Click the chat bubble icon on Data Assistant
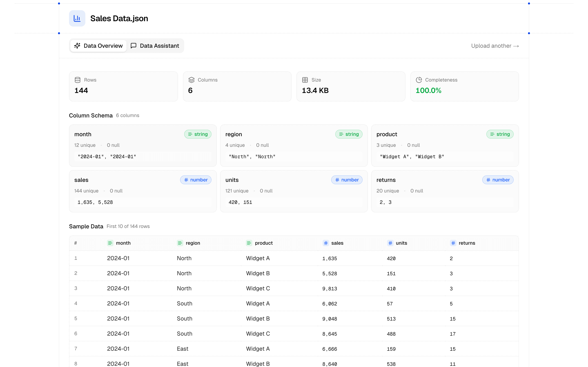Image resolution: width=588 pixels, height=367 pixels. pos(134,46)
